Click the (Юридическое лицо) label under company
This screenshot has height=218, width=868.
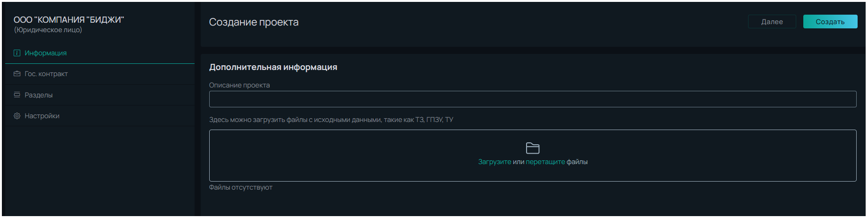point(48,30)
